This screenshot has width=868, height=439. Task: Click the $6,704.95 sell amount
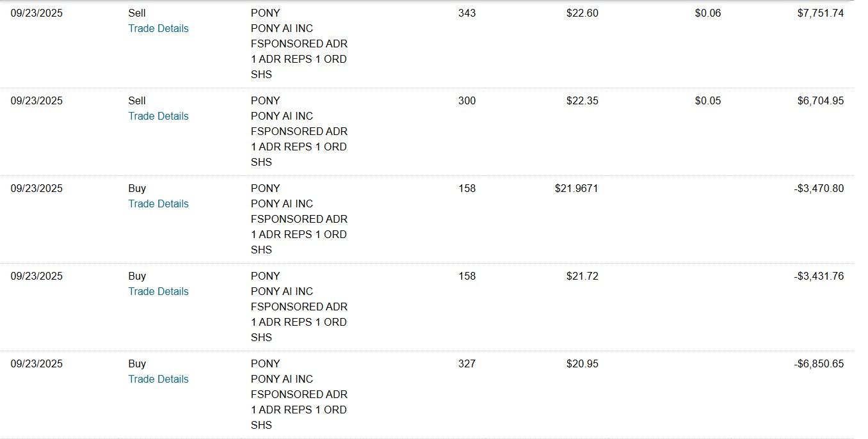(x=820, y=100)
